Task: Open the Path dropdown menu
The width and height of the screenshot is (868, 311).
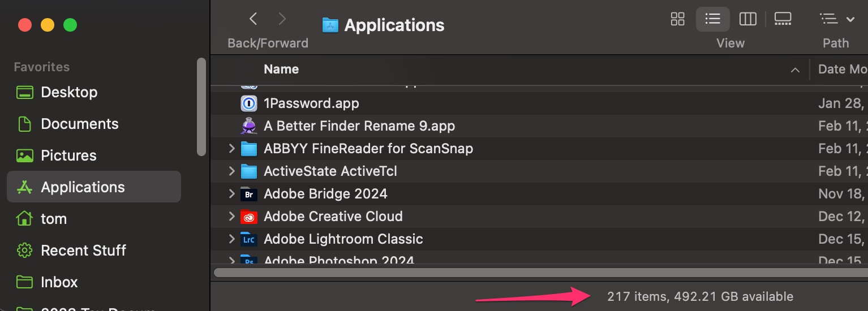Action: (x=836, y=19)
